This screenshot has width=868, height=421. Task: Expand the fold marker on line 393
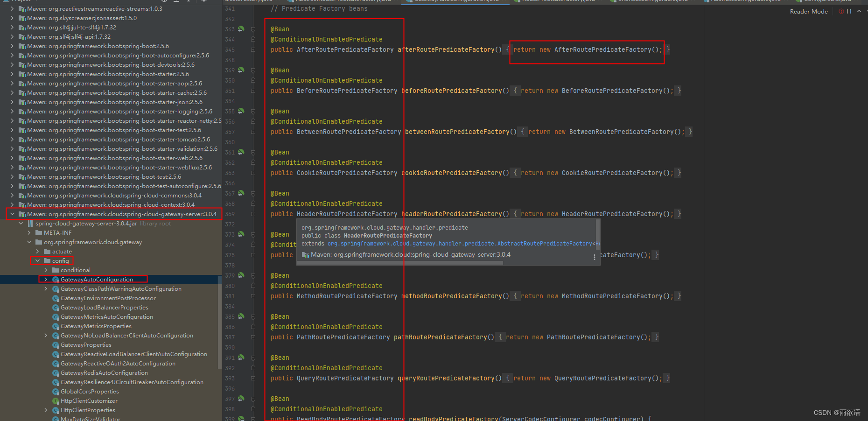(x=253, y=378)
